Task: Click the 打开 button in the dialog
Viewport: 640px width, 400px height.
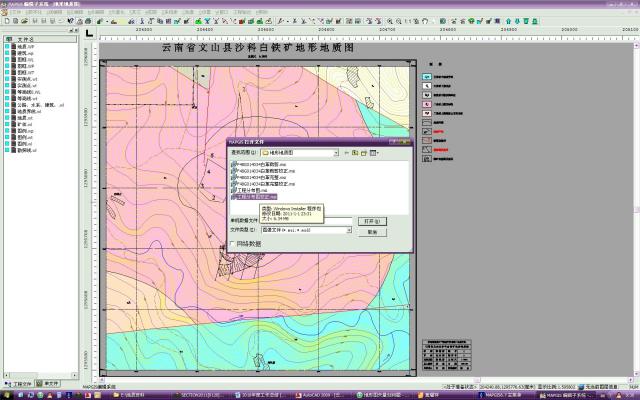Action: pyautogui.click(x=372, y=220)
